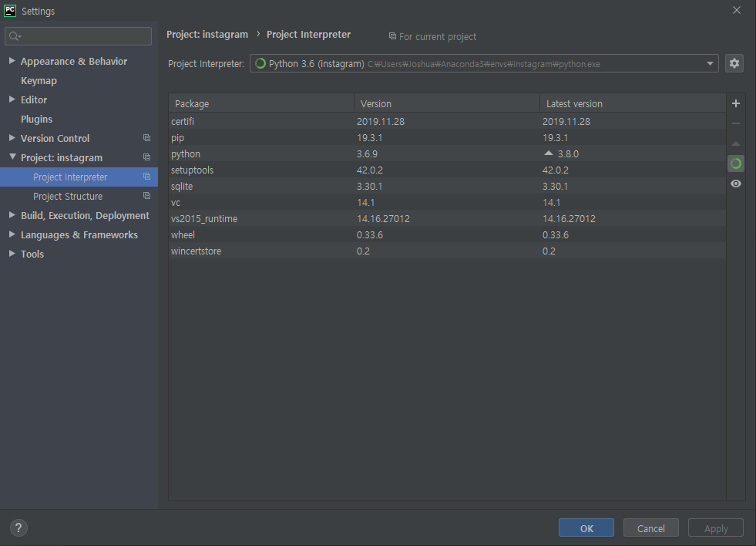Image resolution: width=756 pixels, height=546 pixels.
Task: Click the help question mark button
Action: (x=18, y=527)
